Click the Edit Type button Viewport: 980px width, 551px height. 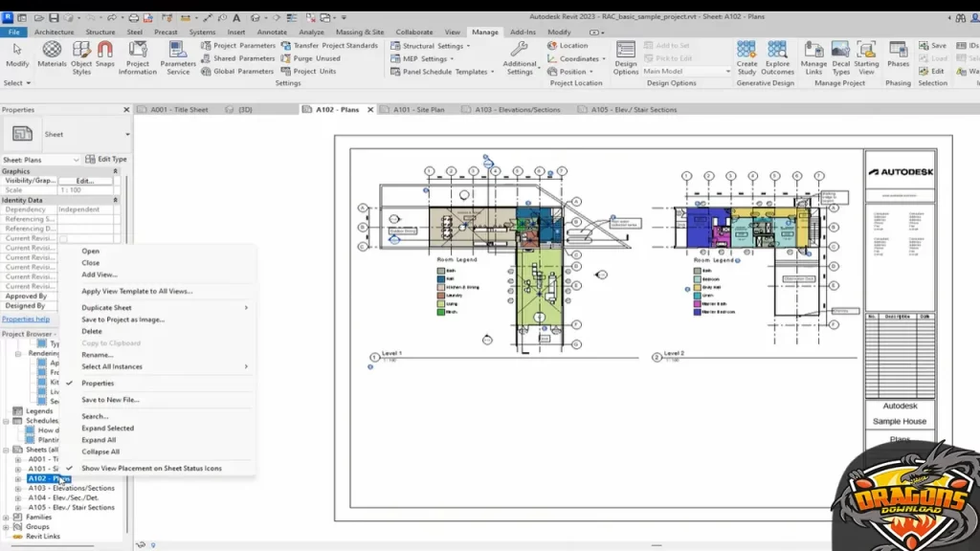[105, 160]
